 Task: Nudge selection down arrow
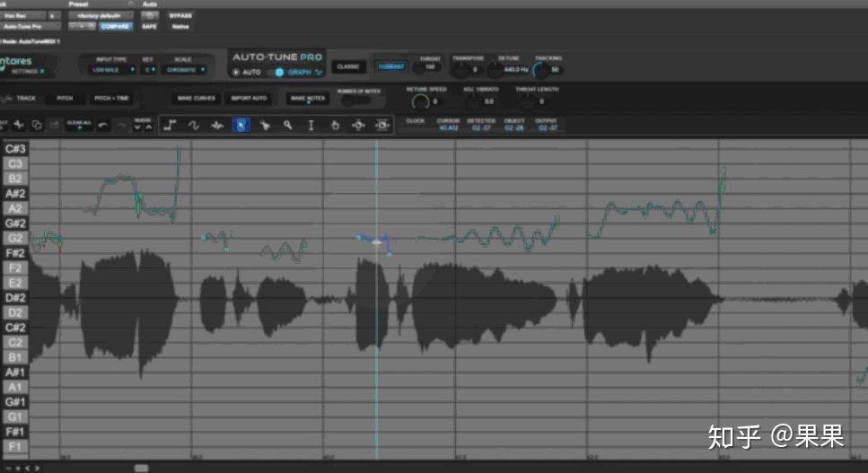point(137,127)
